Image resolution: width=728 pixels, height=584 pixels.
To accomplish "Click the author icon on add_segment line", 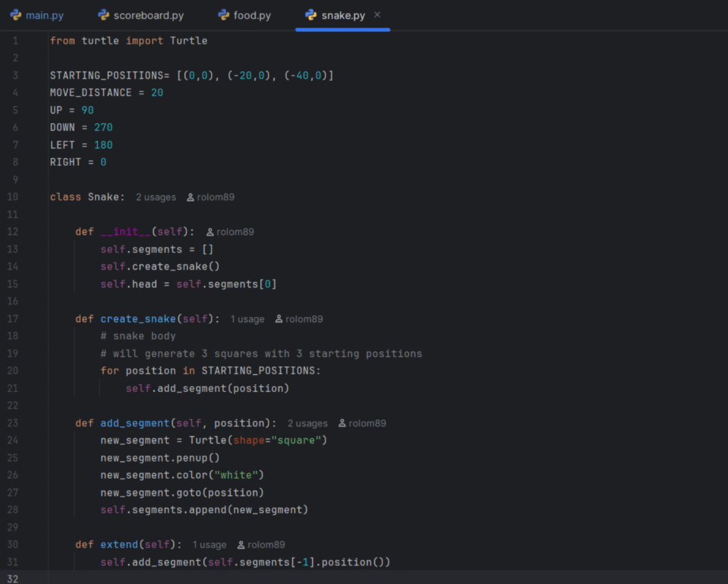I will pyautogui.click(x=342, y=423).
